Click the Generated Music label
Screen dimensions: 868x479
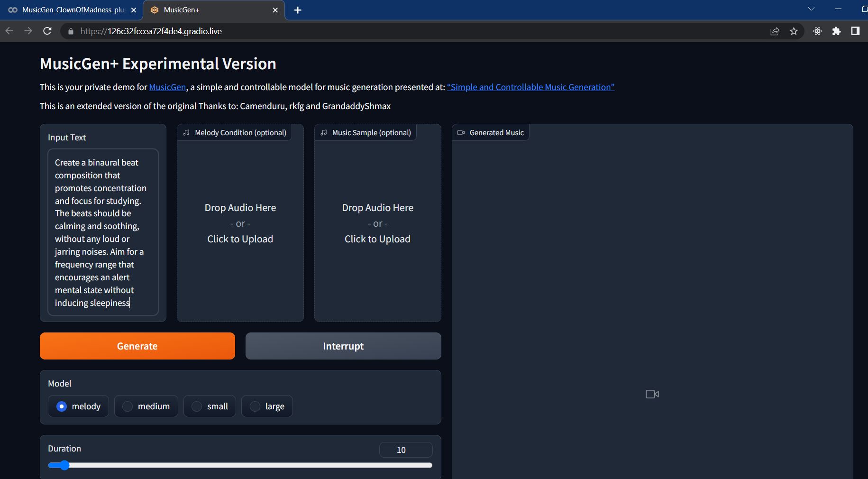tap(496, 133)
